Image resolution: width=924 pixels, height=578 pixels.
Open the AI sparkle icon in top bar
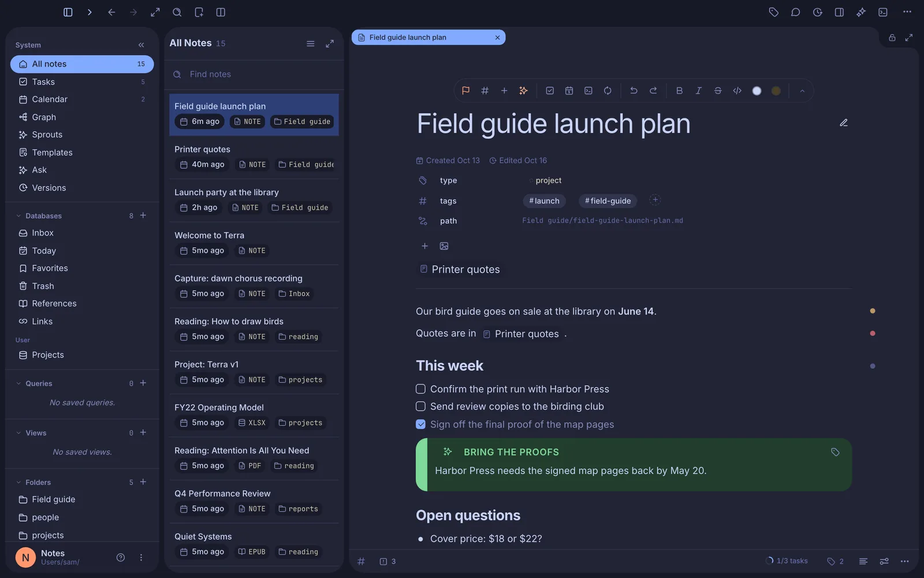pos(861,12)
